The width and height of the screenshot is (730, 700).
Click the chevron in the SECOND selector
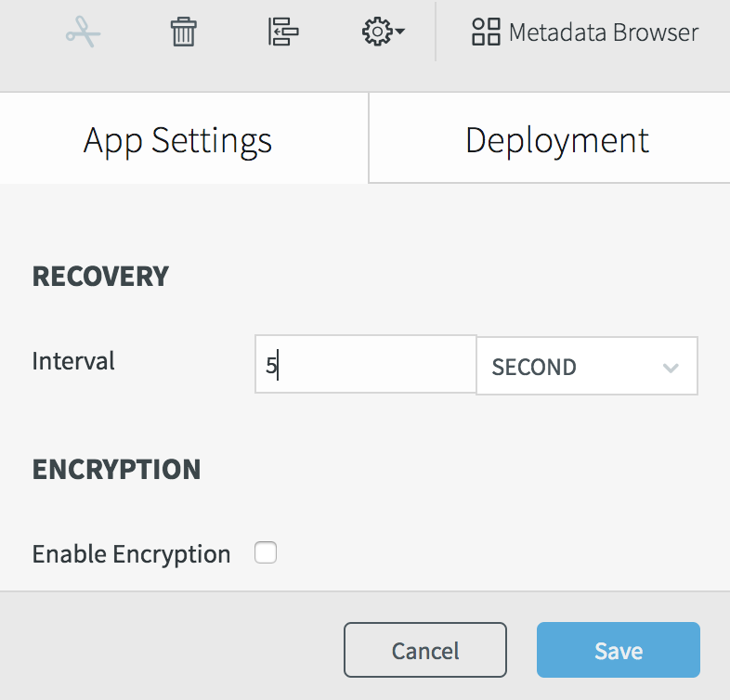671,368
